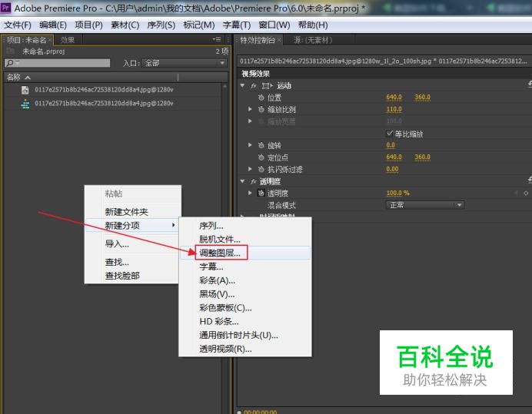Viewport: 532px width, 414px height.
Task: Open the 混合模式 正常 dropdown
Action: [x=425, y=205]
